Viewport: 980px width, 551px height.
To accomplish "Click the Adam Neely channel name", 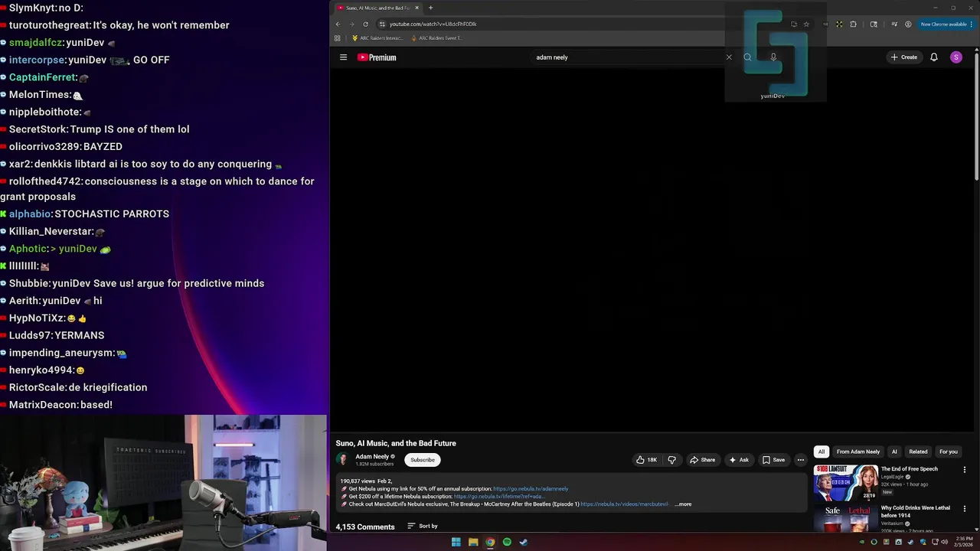I will tap(372, 457).
